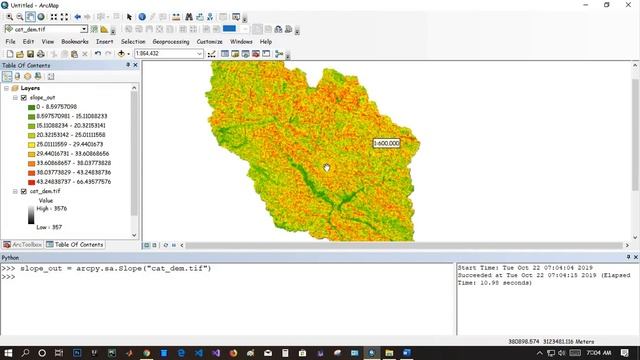The height and width of the screenshot is (360, 640).
Task: Open Table Of Contents Options
Action: pos(51,76)
